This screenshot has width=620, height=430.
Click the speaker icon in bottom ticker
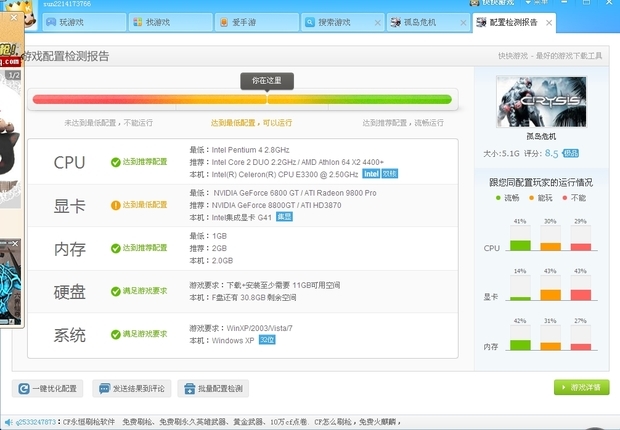click(x=9, y=422)
